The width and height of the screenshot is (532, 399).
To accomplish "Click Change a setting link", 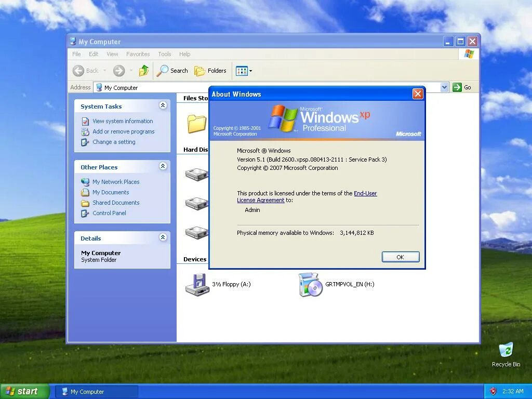I will click(114, 142).
